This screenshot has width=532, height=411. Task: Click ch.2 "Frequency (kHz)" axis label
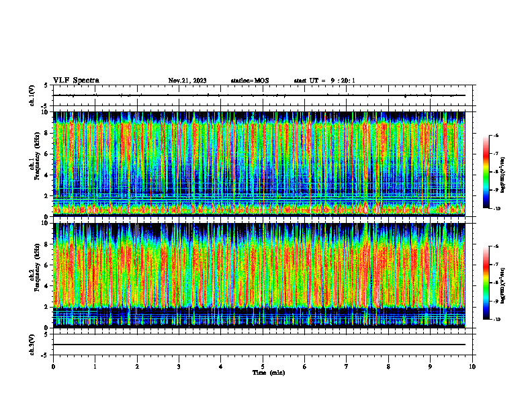[x=37, y=267]
